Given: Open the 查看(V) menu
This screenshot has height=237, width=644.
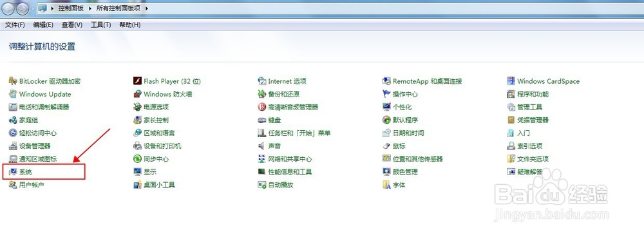Looking at the screenshot, I should 72,24.
